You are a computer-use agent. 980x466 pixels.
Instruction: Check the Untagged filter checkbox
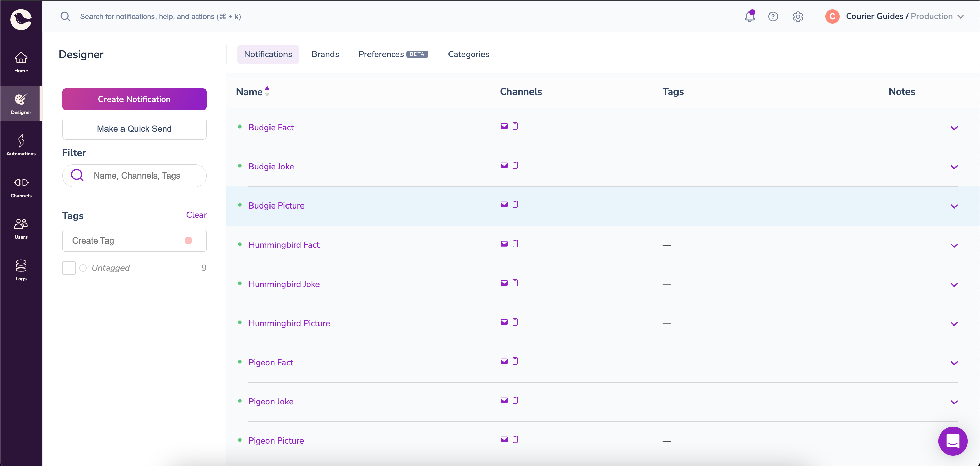[x=69, y=268]
